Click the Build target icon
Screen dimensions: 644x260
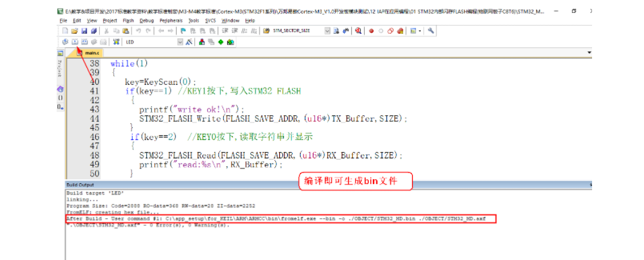tap(75, 42)
